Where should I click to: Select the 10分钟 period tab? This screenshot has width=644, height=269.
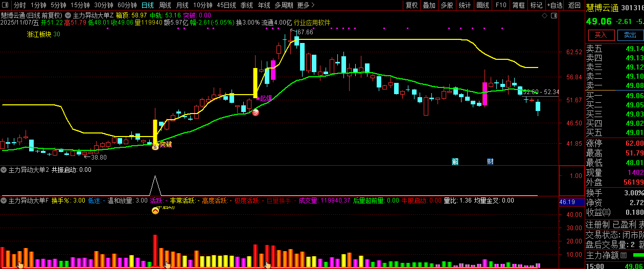[x=203, y=5]
